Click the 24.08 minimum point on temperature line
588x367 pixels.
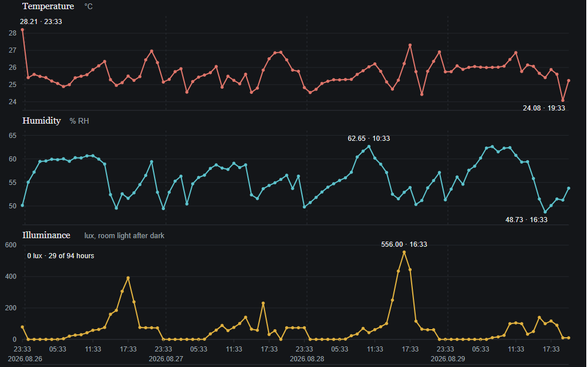[x=562, y=100]
